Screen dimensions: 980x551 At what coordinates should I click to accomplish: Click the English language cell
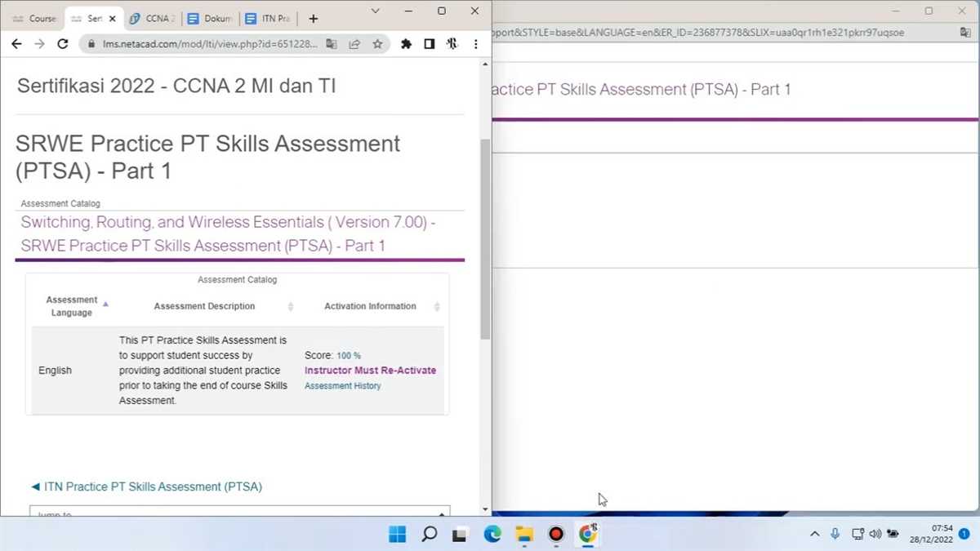tap(55, 371)
